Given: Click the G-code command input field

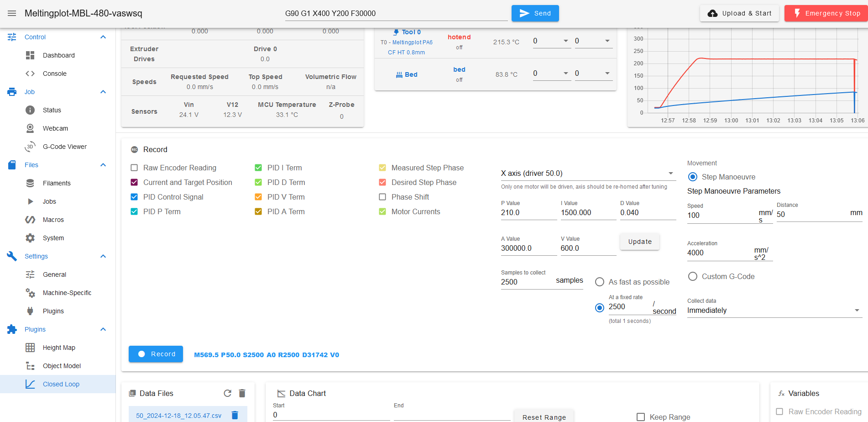Looking at the screenshot, I should [396, 13].
